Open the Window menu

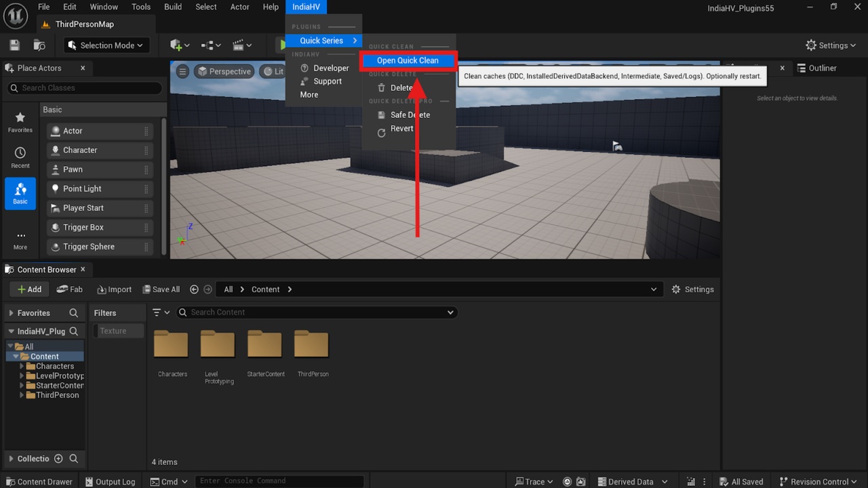click(x=104, y=7)
